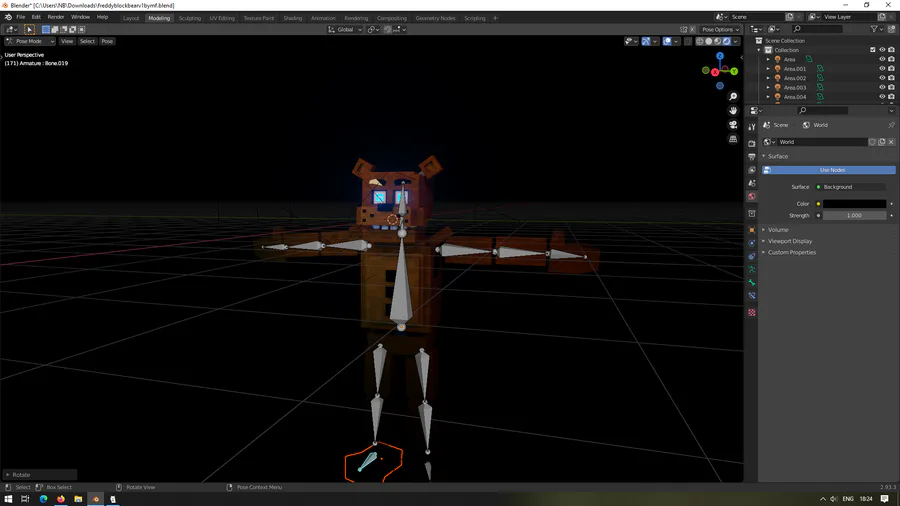
Task: Click the pin icon in properties header
Action: click(891, 125)
